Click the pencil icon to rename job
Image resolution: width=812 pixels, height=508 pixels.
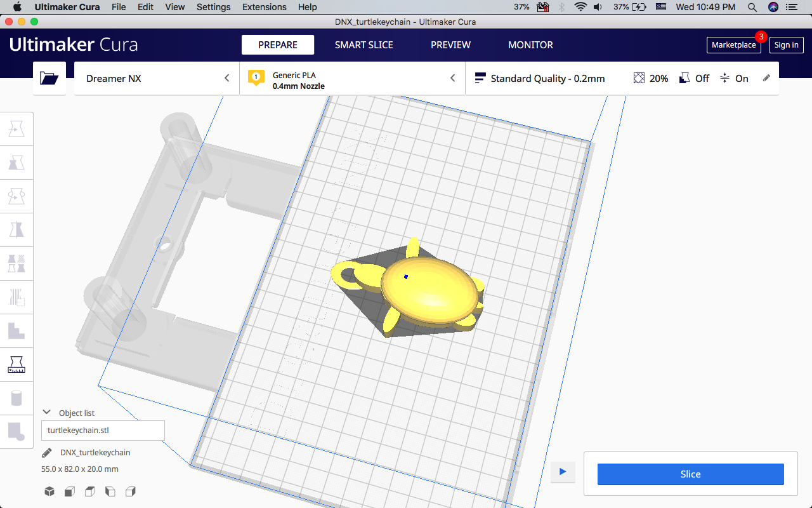point(47,453)
